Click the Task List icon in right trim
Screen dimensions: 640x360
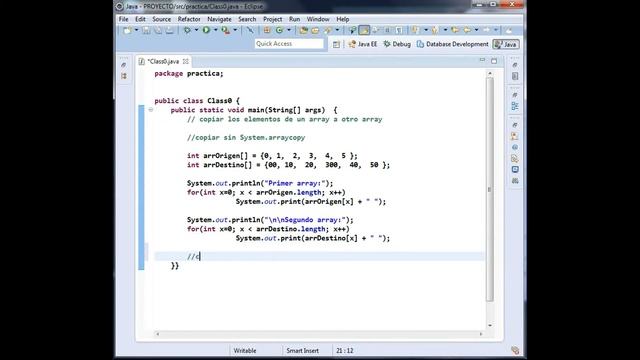pos(515,76)
